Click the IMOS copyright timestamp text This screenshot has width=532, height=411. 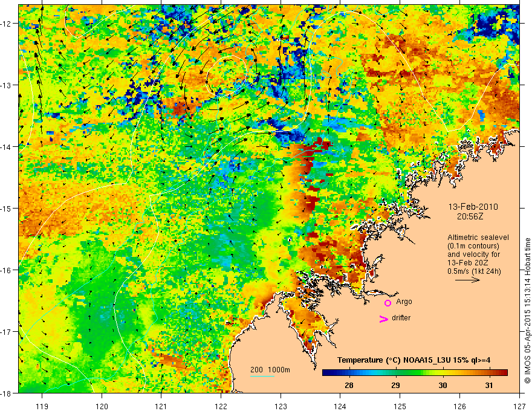coord(527,311)
